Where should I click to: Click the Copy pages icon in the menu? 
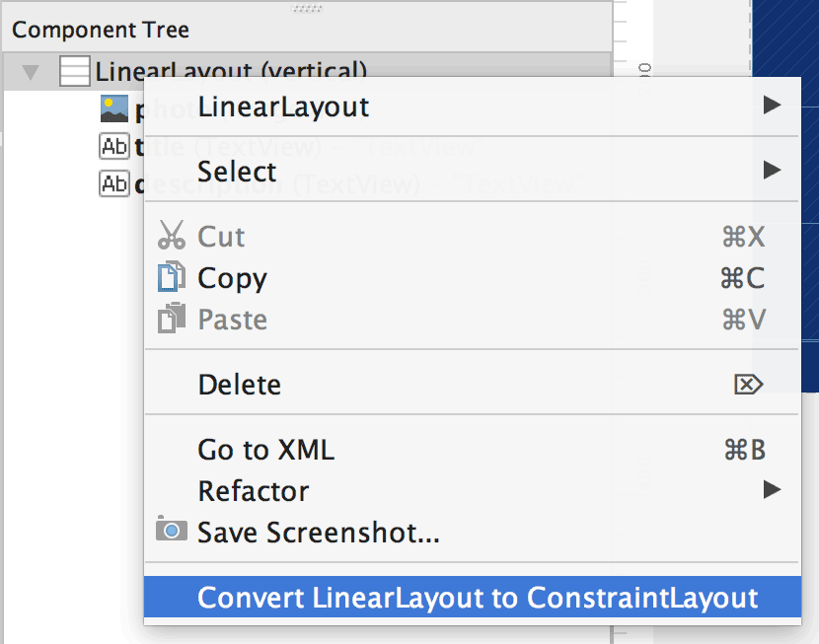coord(172,278)
